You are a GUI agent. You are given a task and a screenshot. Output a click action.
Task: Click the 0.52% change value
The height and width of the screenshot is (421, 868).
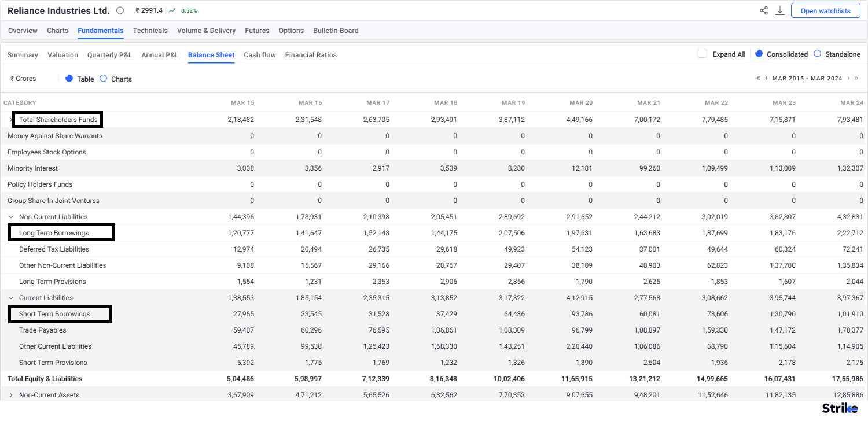click(x=189, y=11)
